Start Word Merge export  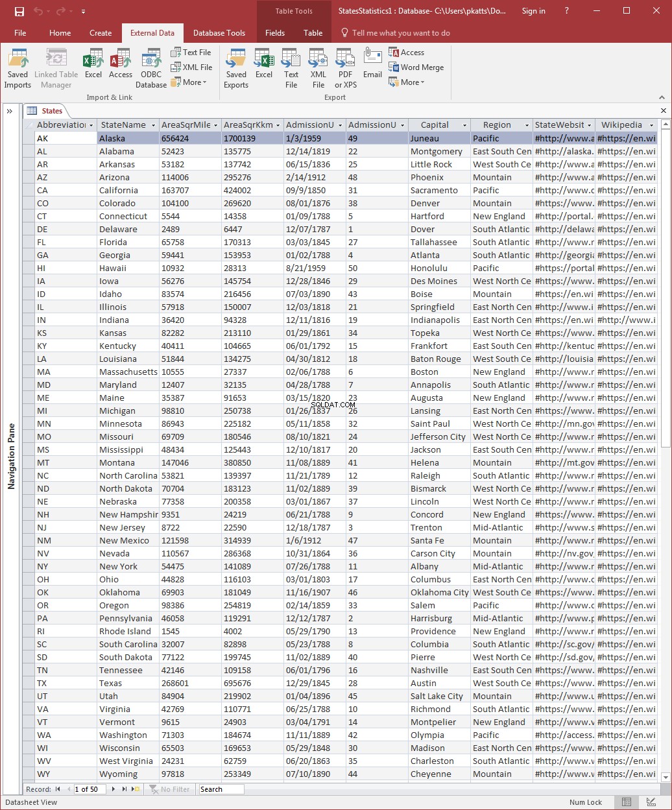coord(416,67)
